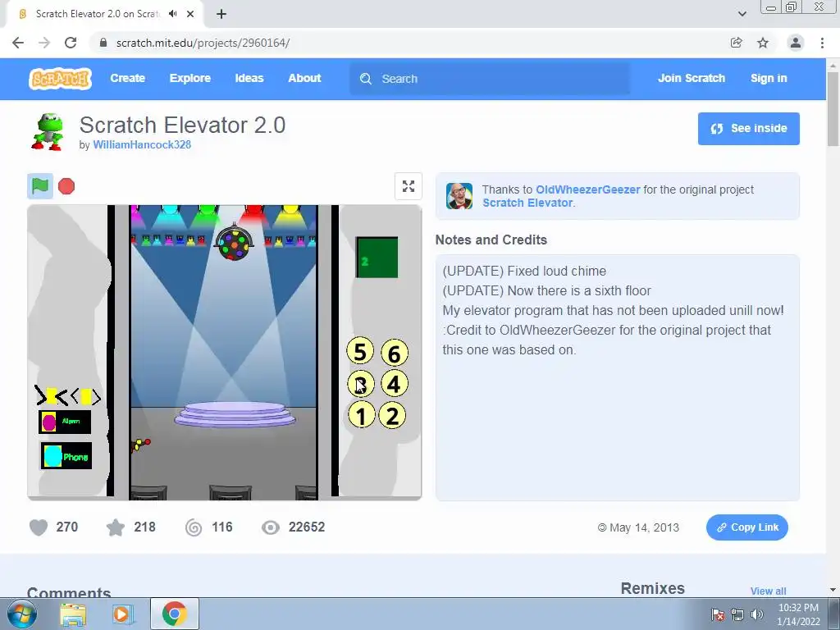This screenshot has height=630, width=840.
Task: Open the About menu item
Action: pyautogui.click(x=304, y=78)
